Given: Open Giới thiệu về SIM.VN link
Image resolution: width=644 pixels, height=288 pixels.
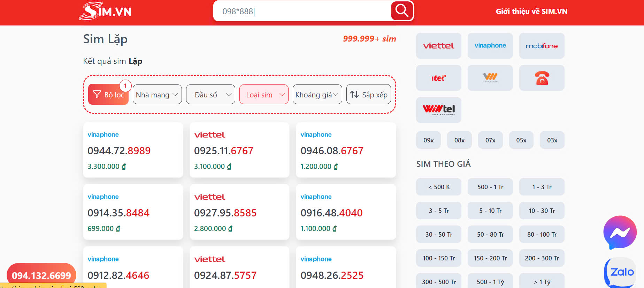Looking at the screenshot, I should click(x=532, y=12).
